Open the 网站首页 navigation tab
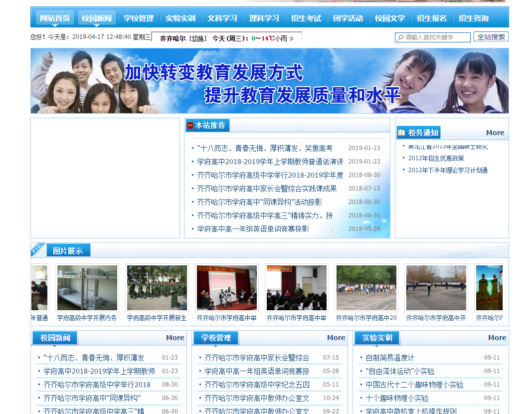The image size is (532, 414). coord(55,18)
